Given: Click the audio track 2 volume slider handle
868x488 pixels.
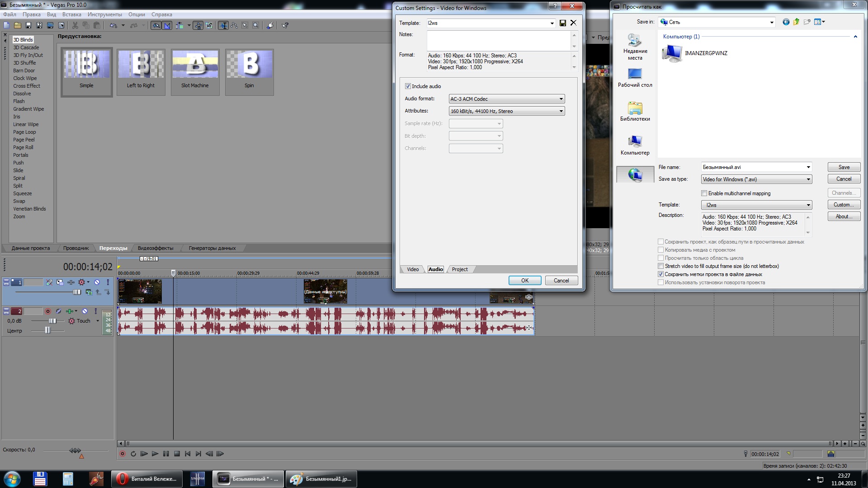Looking at the screenshot, I should [52, 321].
